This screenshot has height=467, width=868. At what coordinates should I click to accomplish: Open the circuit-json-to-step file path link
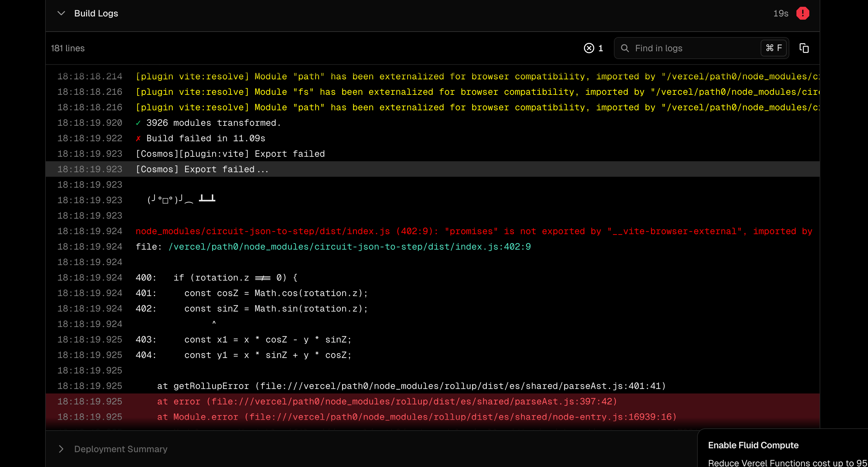point(350,247)
